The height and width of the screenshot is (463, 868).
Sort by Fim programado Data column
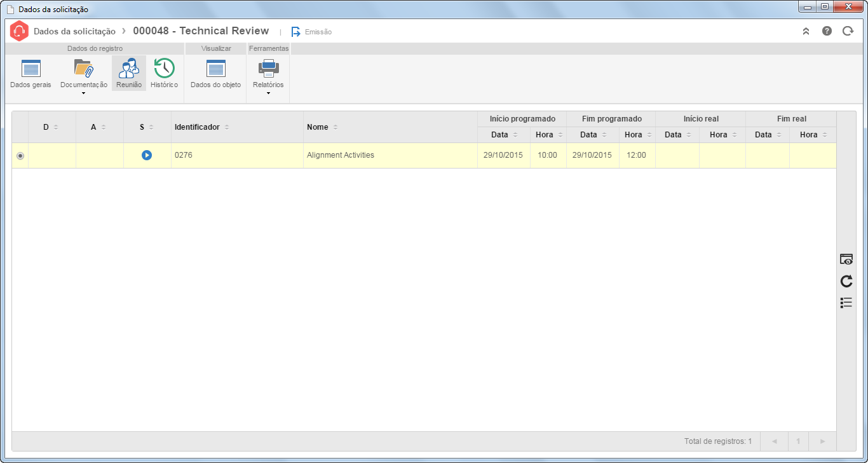click(x=593, y=135)
